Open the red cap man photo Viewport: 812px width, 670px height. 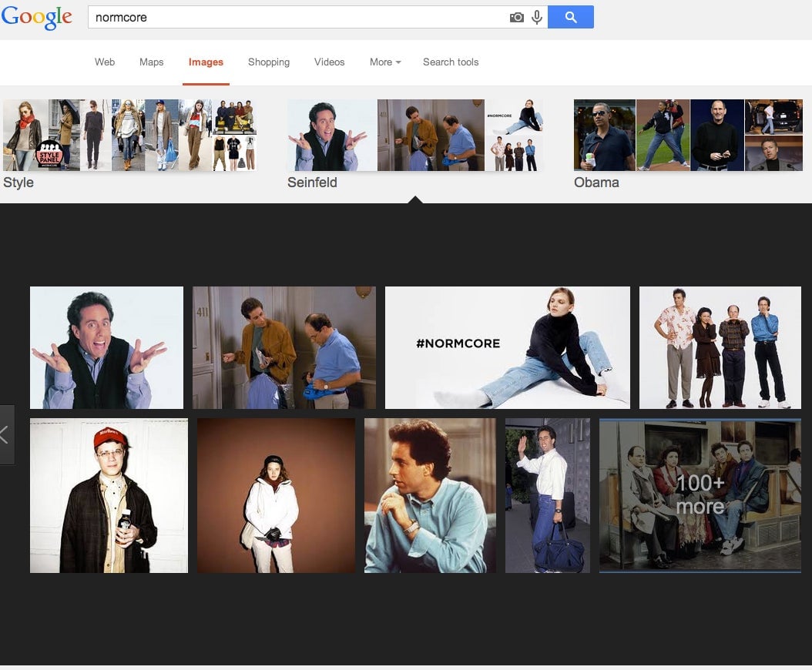(x=109, y=495)
